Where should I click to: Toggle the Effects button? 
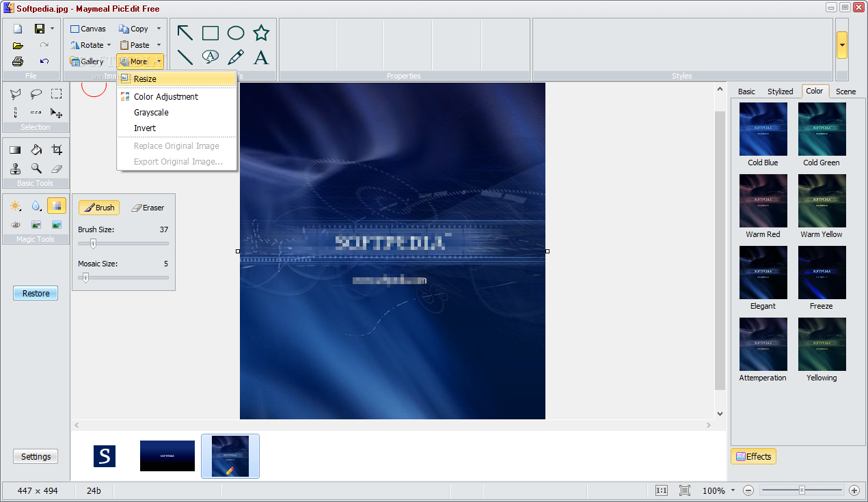(753, 456)
